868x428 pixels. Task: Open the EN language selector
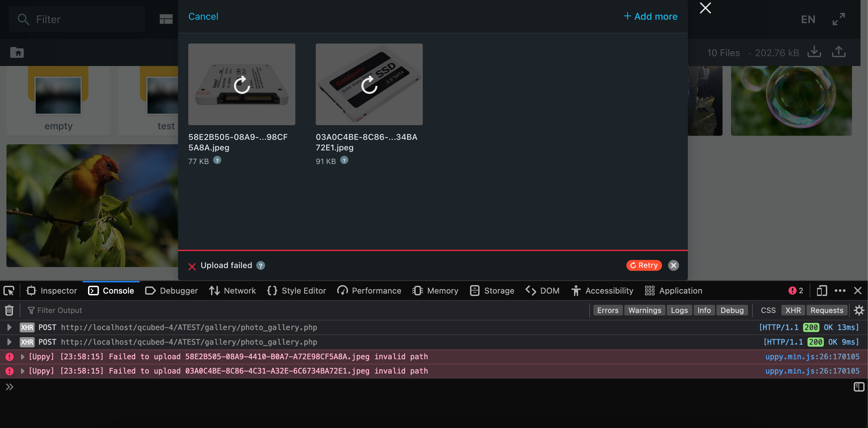808,19
